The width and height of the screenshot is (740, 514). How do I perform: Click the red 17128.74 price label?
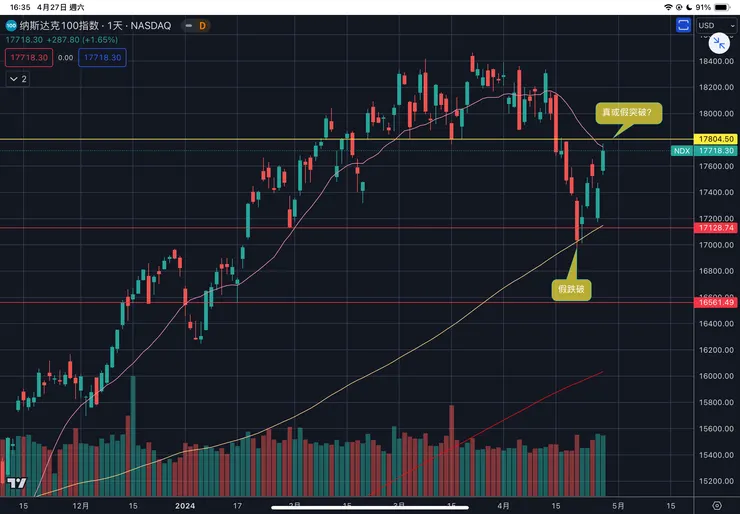(x=716, y=228)
